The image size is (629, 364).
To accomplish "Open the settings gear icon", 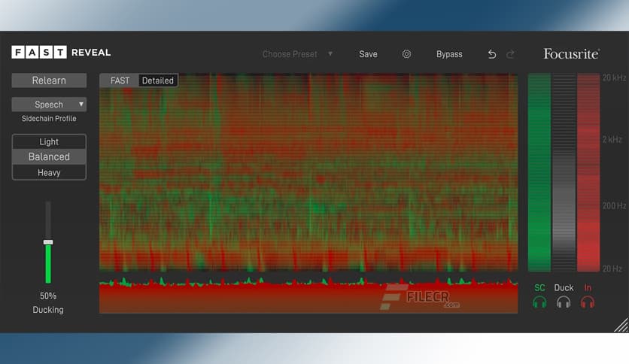I will (x=406, y=54).
